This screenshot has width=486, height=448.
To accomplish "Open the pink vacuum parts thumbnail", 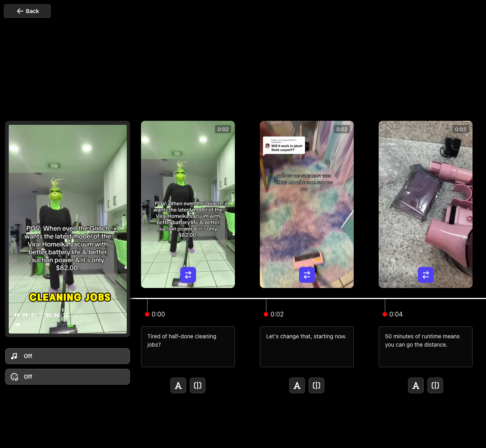I will pos(425,204).
